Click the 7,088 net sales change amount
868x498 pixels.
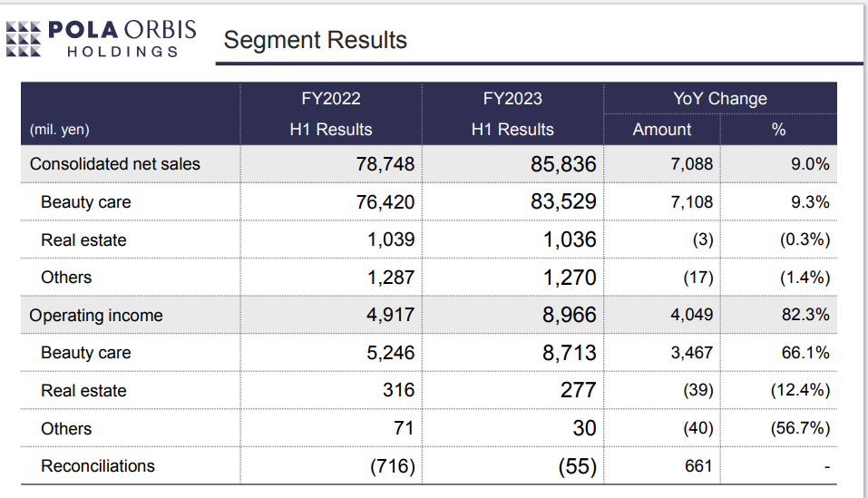692,164
